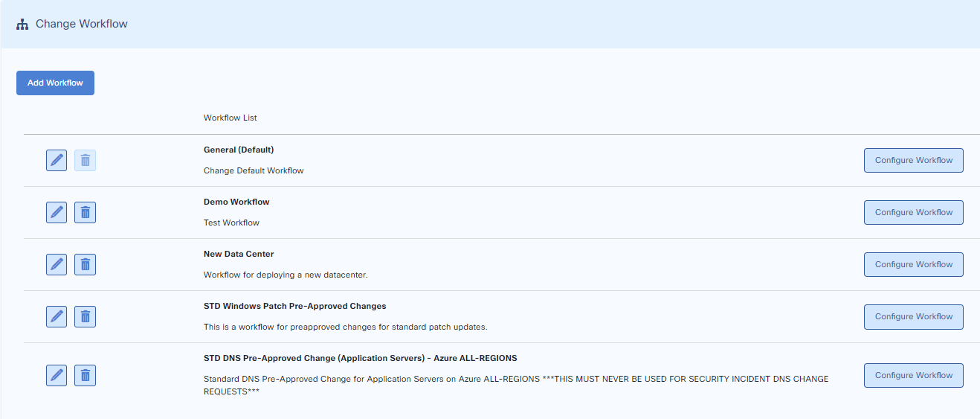Remove the New Data Center workflow
Screen dimensions: 980x419
[85, 264]
